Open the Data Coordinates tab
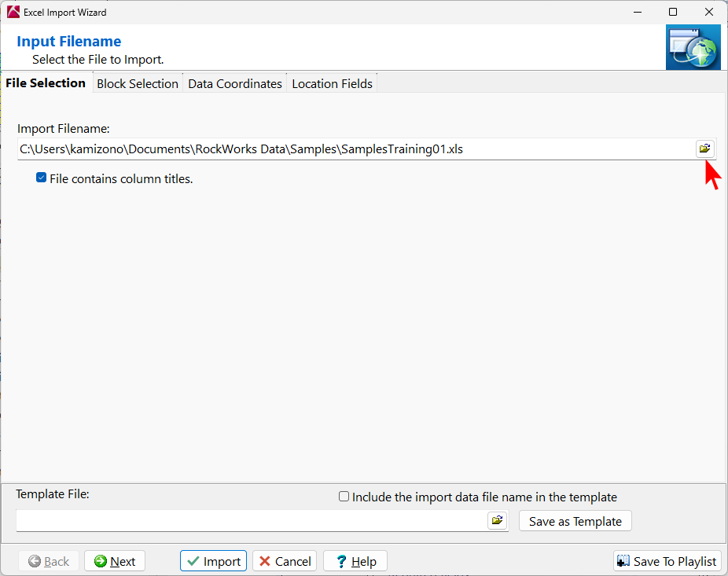 click(x=235, y=83)
